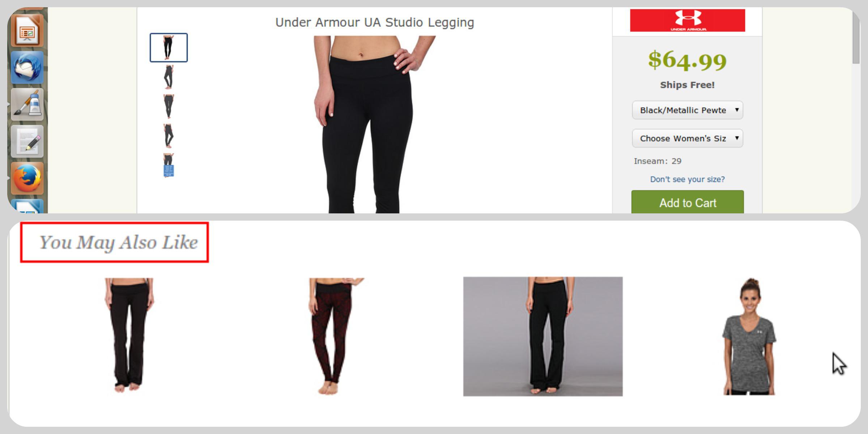Screen dimensions: 868x434
Task: Click the Add to Cart button
Action: point(687,202)
